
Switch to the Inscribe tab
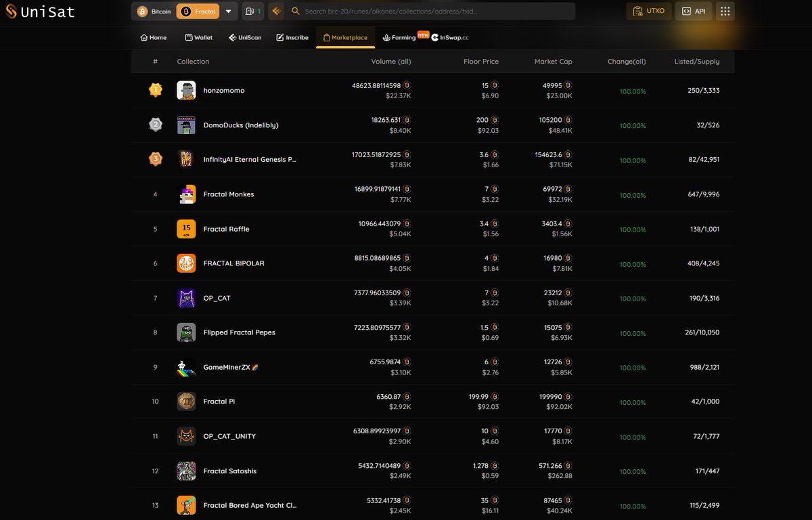(x=292, y=37)
